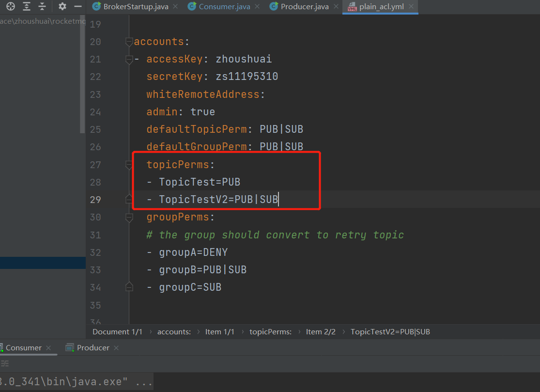Click breadcrumb TopicTestV2=PUB|SUB
This screenshot has width=540, height=392.
[x=390, y=332]
